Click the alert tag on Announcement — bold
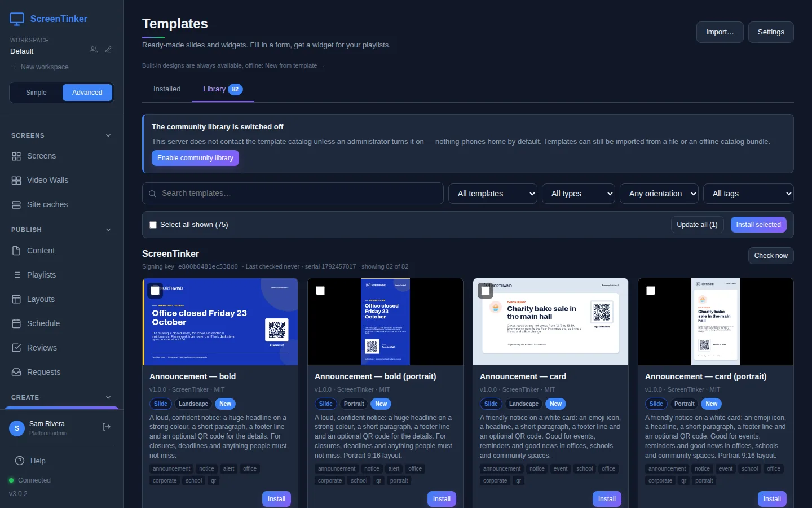 click(x=228, y=469)
